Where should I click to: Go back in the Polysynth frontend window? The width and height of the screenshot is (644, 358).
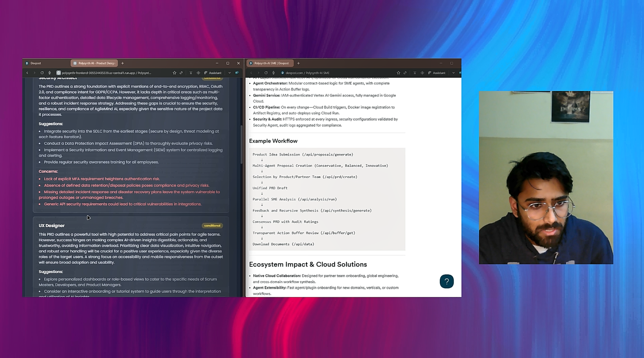click(x=27, y=73)
